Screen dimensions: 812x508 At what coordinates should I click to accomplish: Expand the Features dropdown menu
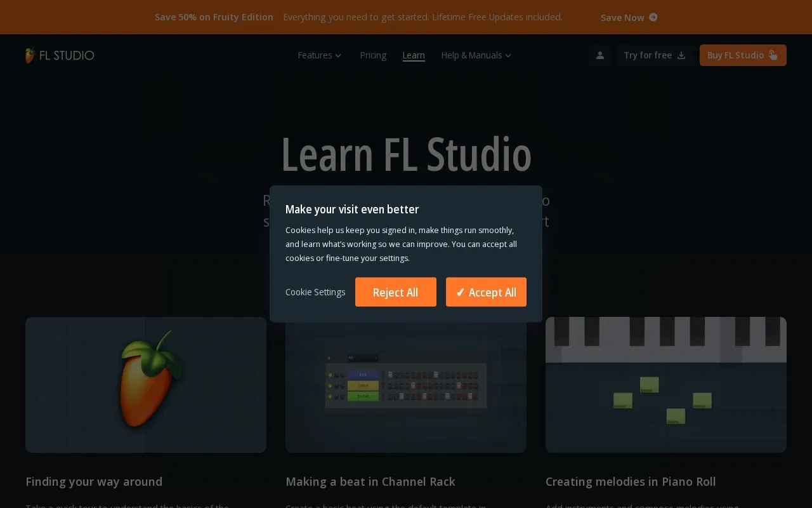point(320,55)
